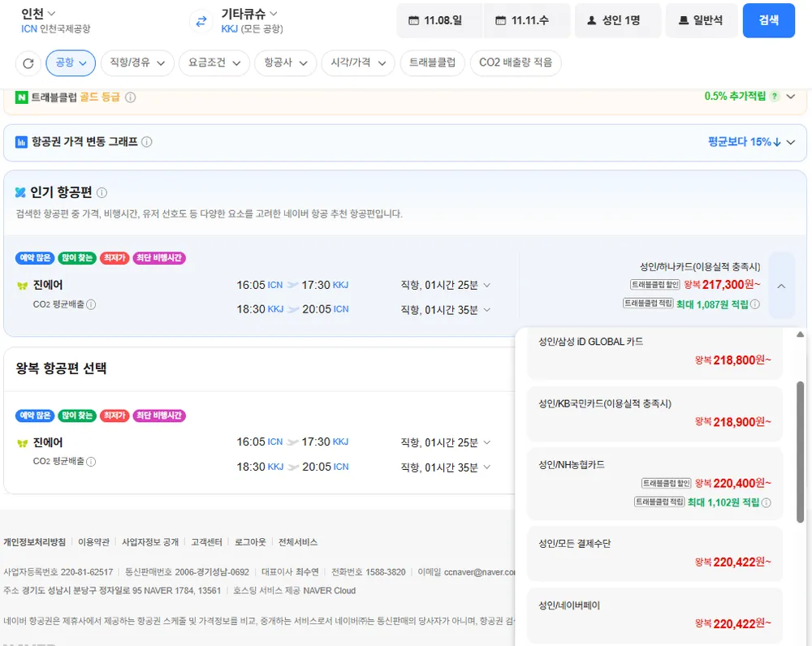The image size is (812, 646).
Task: Click Jin Air logo in 왕복 항공편 선택 card
Action: (x=22, y=443)
